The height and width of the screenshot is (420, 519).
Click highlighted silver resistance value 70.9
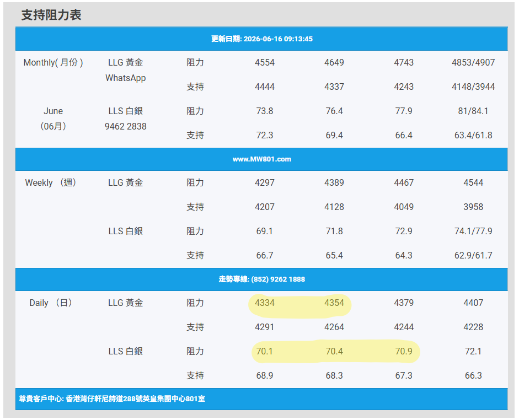[x=404, y=351]
